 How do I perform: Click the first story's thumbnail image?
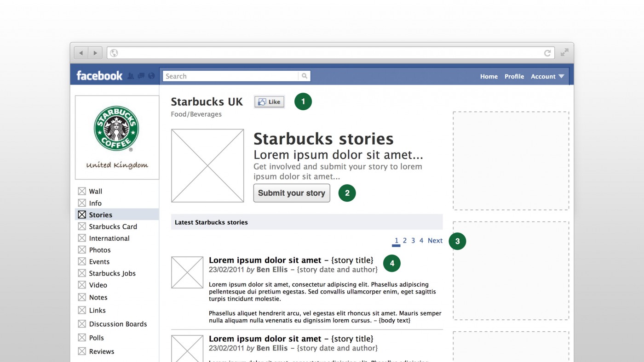pos(187,272)
